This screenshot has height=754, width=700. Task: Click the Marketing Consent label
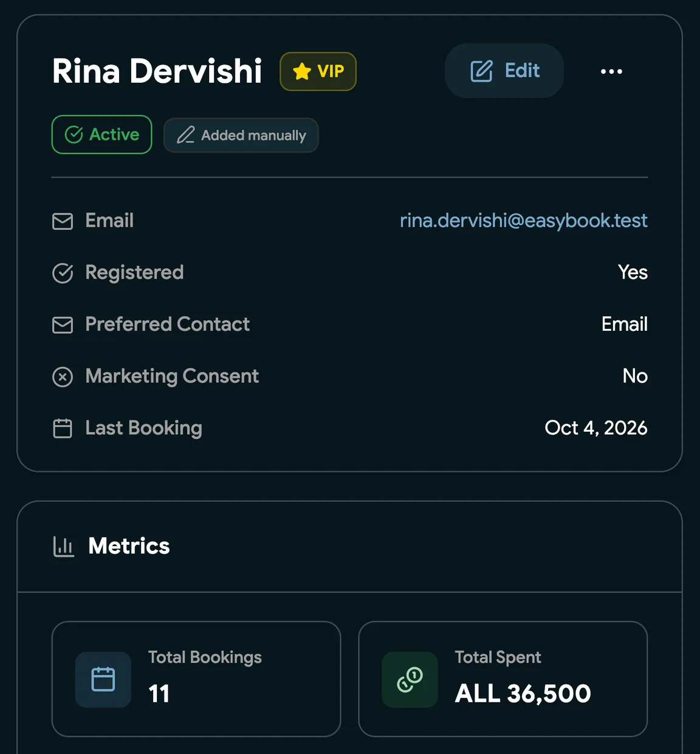(172, 376)
